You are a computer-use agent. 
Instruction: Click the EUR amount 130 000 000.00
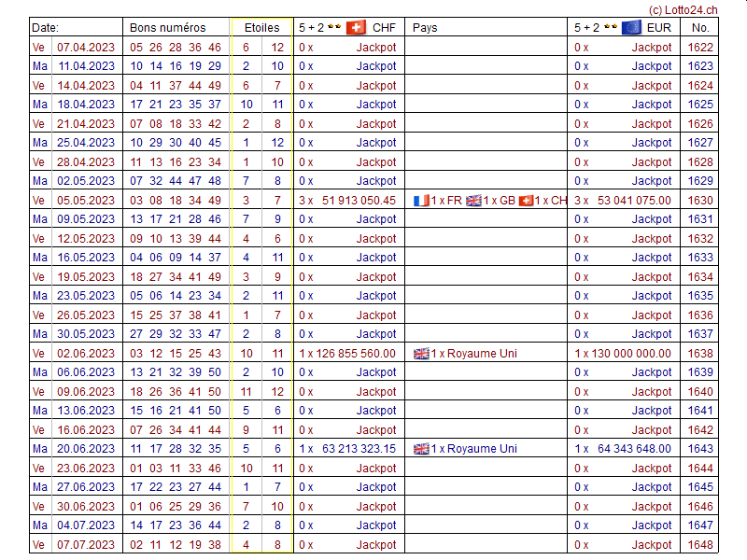click(629, 354)
